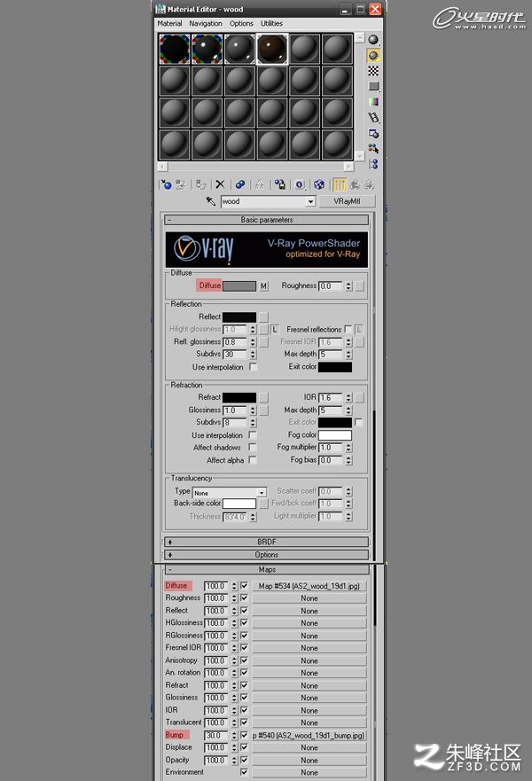
Task: Click the Sample UV Tiling icon
Action: point(373,86)
